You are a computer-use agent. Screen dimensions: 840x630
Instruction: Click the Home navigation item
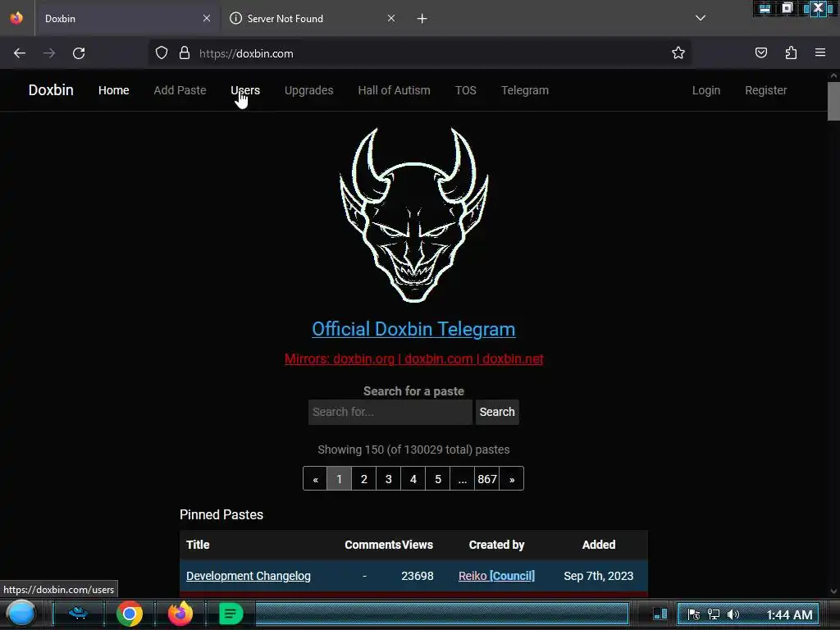pyautogui.click(x=113, y=90)
